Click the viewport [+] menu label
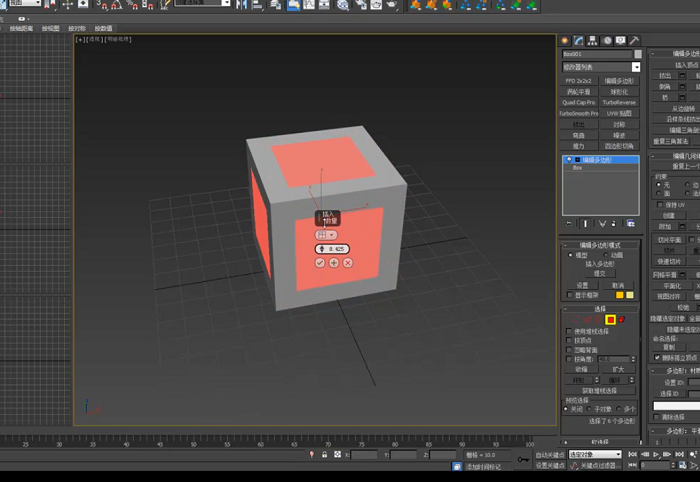Screen dimensions: 700x482 (x=80, y=39)
